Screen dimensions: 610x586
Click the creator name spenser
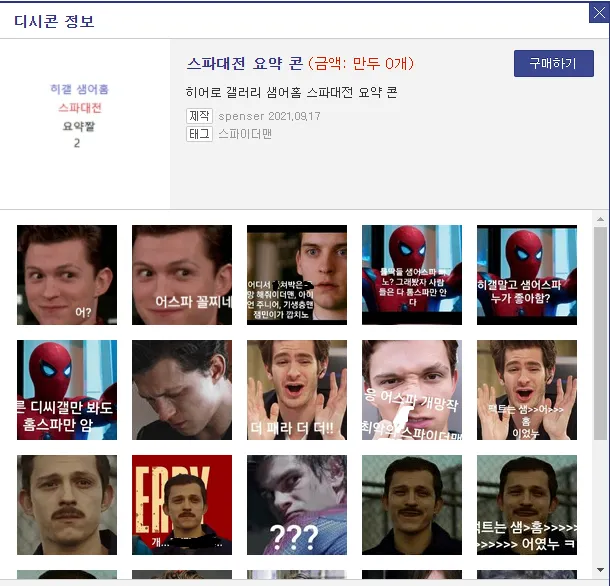click(241, 116)
